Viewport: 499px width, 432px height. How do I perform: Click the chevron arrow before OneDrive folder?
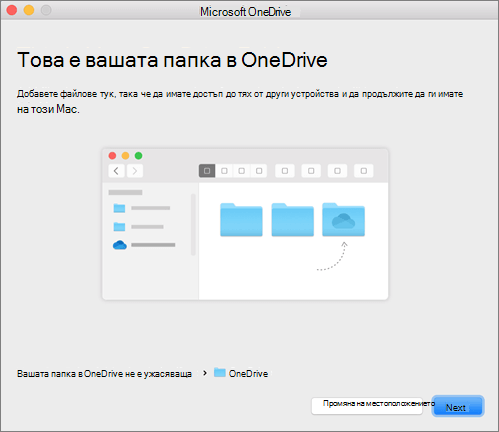(x=205, y=373)
